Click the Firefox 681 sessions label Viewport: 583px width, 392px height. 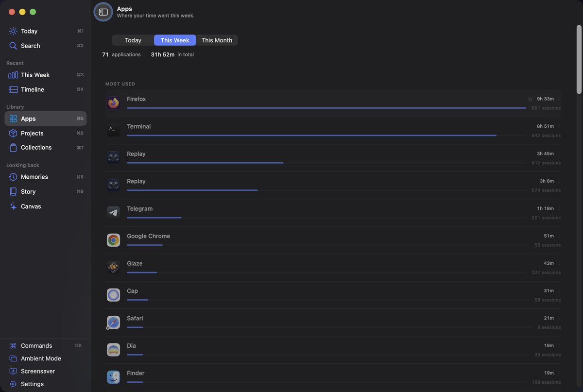point(546,108)
